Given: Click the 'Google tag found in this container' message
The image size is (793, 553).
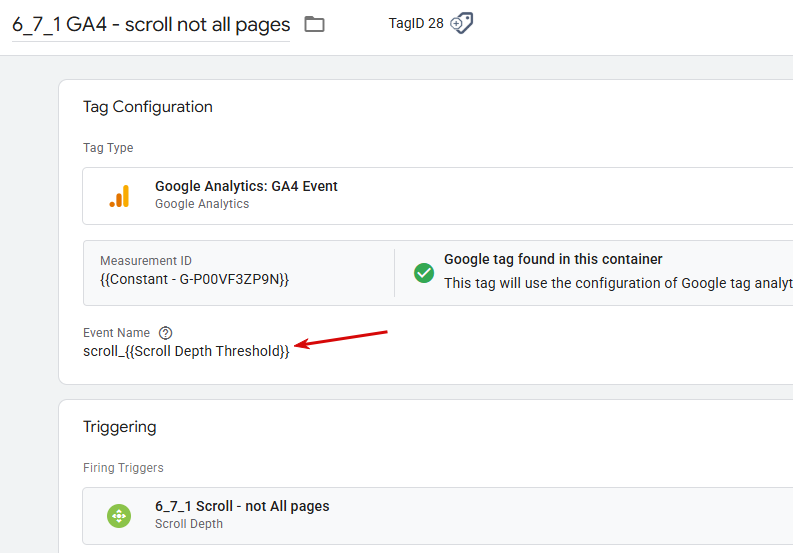Looking at the screenshot, I should [x=553, y=259].
